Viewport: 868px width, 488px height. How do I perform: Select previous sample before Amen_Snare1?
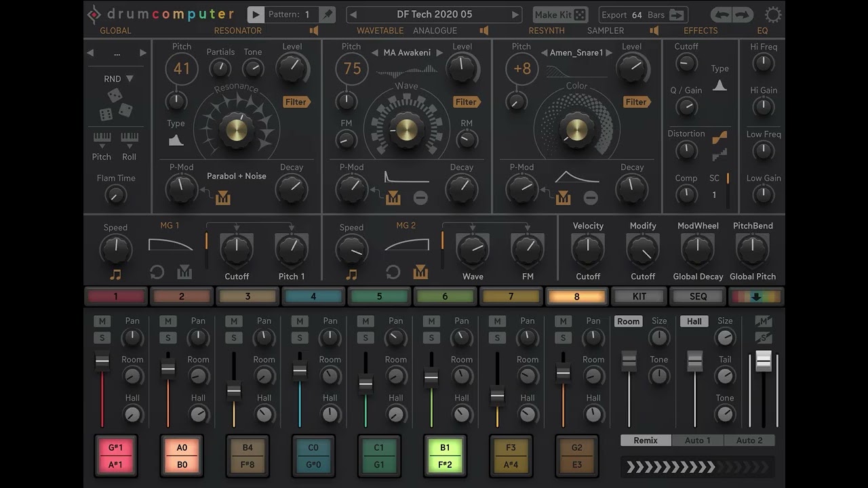pyautogui.click(x=544, y=53)
